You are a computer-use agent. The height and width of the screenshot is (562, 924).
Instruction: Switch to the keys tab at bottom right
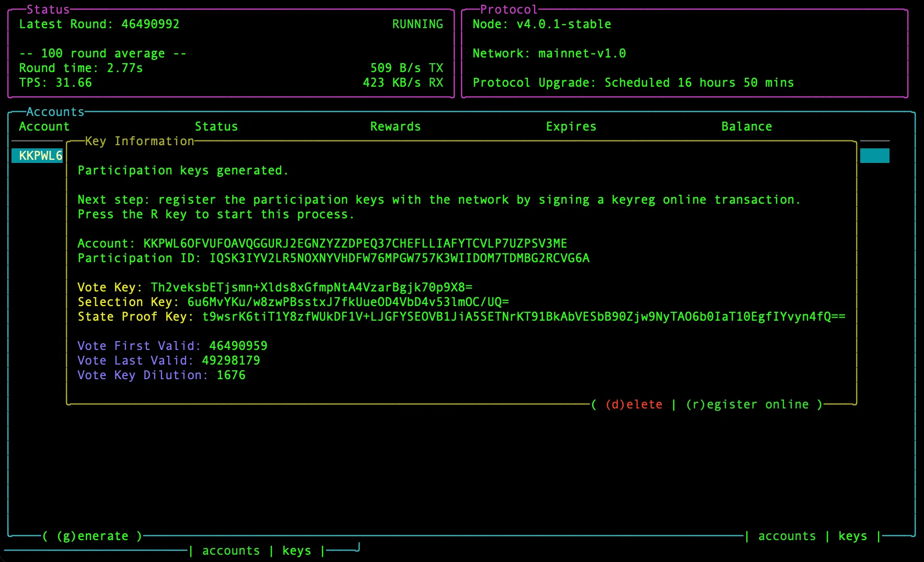[852, 536]
